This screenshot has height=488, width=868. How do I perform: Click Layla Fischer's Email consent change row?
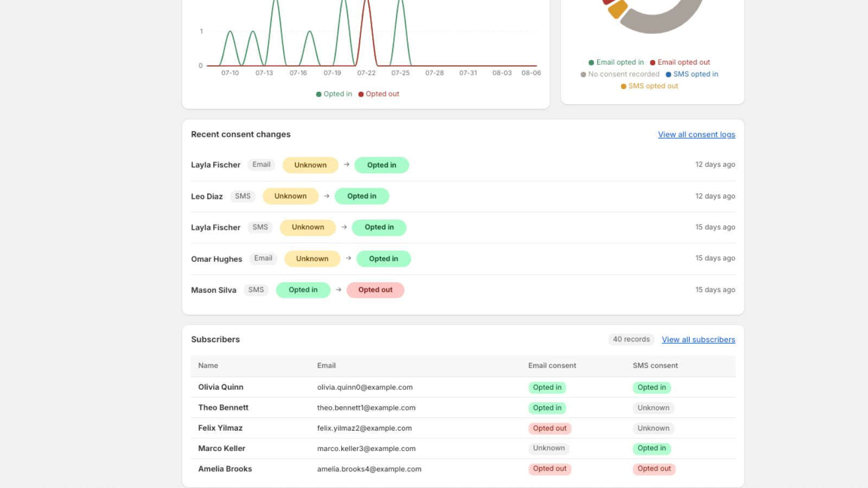coord(463,165)
